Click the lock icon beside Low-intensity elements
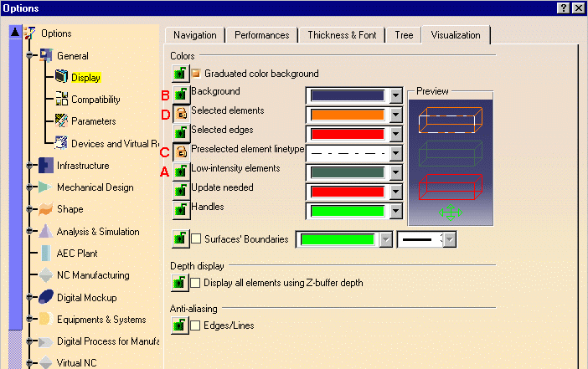This screenshot has height=369, width=588. coord(181,172)
